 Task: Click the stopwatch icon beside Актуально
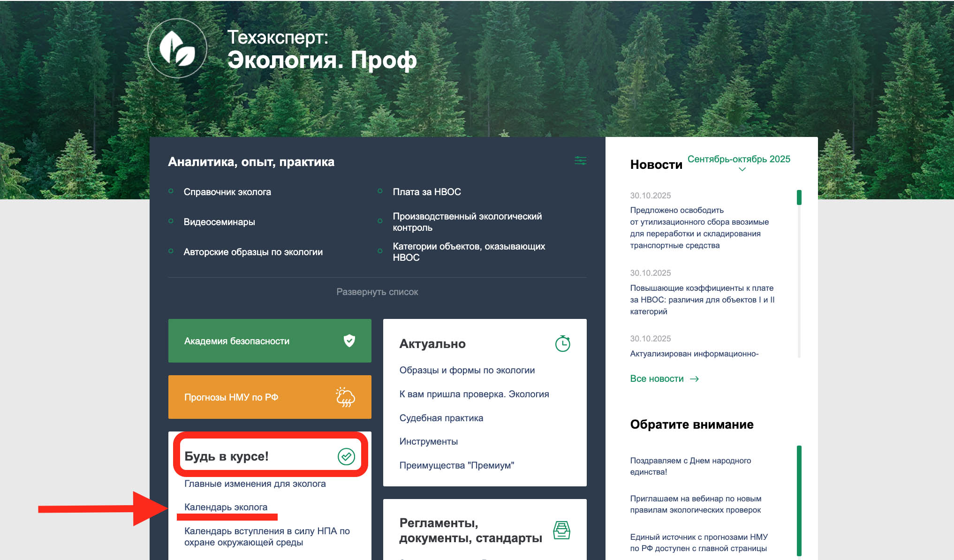[x=562, y=344]
